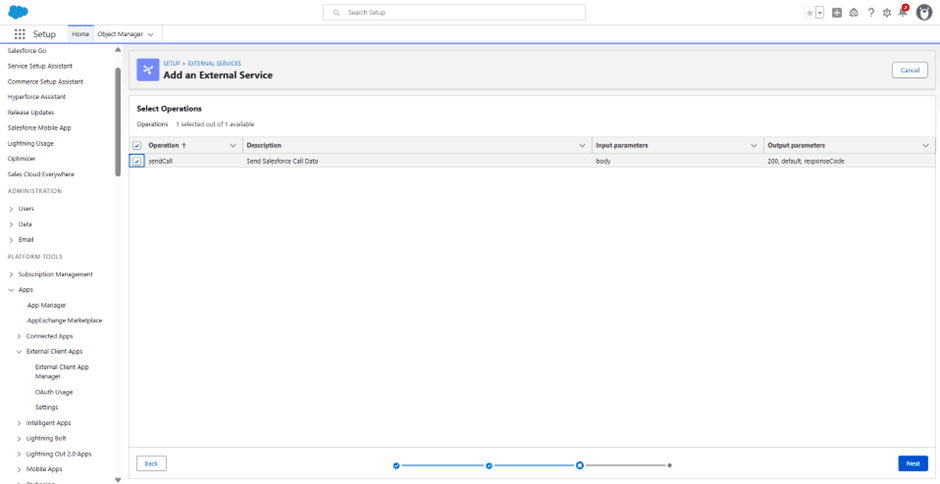This screenshot has height=484, width=940.
Task: Open the Object Manager tab
Action: 120,34
